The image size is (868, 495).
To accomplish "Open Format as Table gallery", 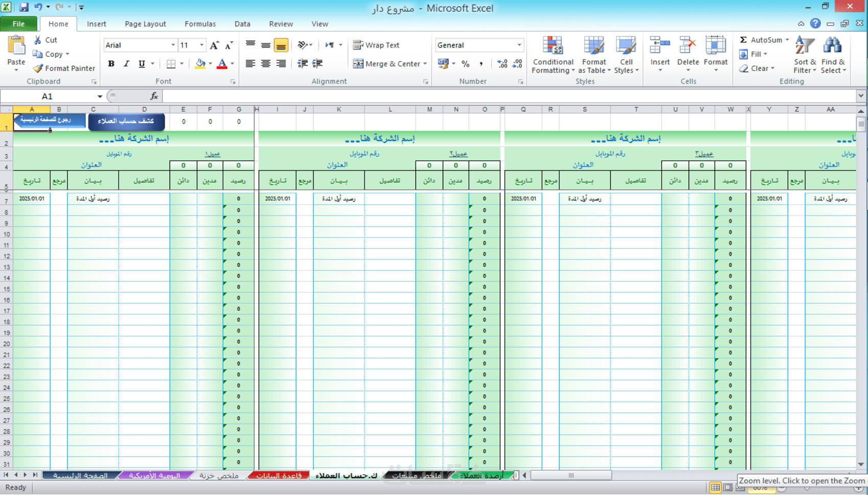I will (594, 55).
